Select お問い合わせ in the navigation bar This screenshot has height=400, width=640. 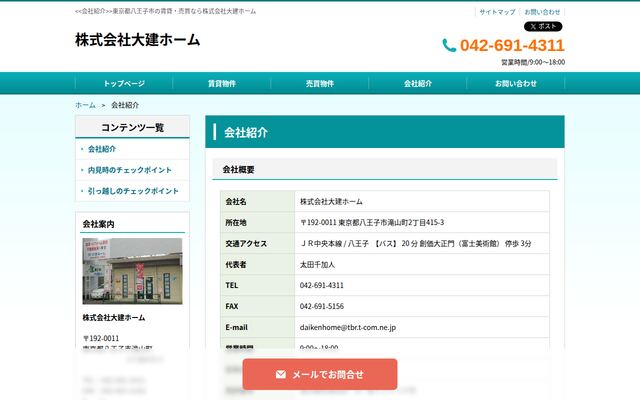click(x=516, y=84)
